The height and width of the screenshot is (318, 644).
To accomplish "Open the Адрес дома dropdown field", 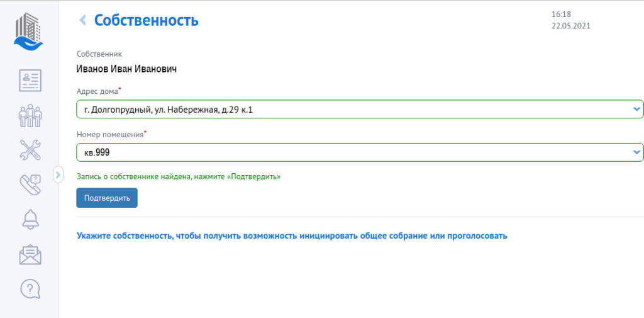I will [360, 109].
